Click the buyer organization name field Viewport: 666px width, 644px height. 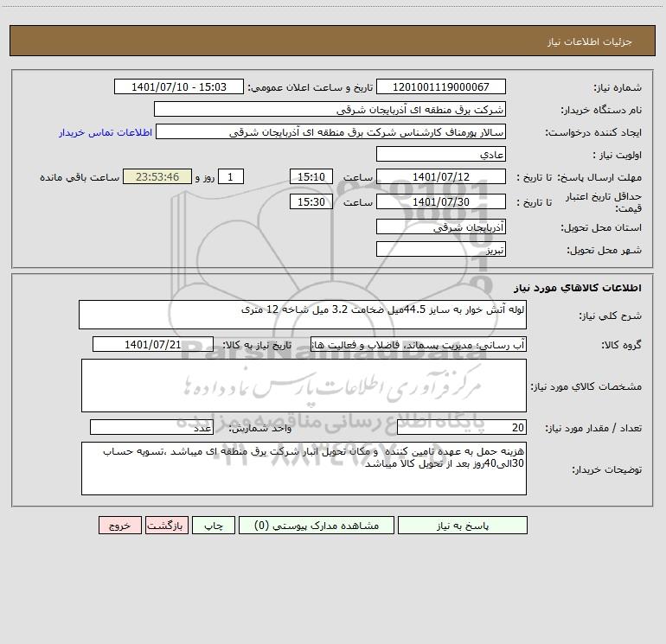[x=330, y=109]
